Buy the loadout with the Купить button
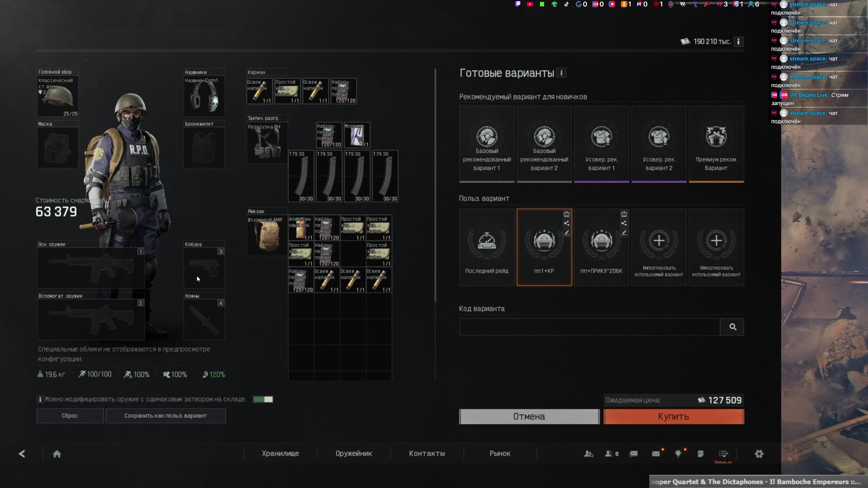The width and height of the screenshot is (868, 488). [x=674, y=416]
